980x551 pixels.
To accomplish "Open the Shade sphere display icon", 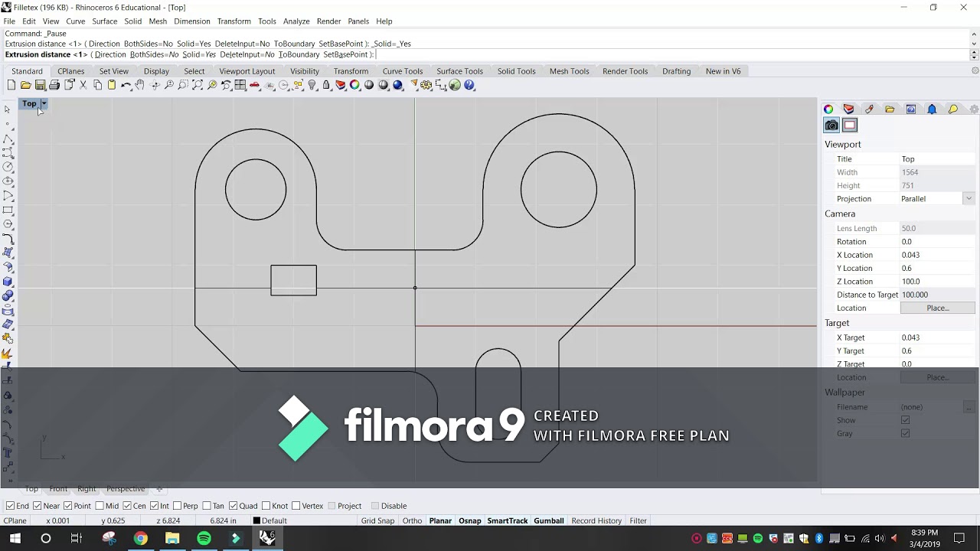I will [369, 85].
